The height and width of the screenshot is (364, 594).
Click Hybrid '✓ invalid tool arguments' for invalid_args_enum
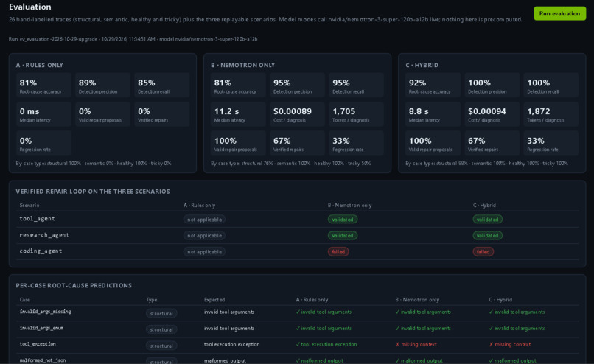point(517,329)
